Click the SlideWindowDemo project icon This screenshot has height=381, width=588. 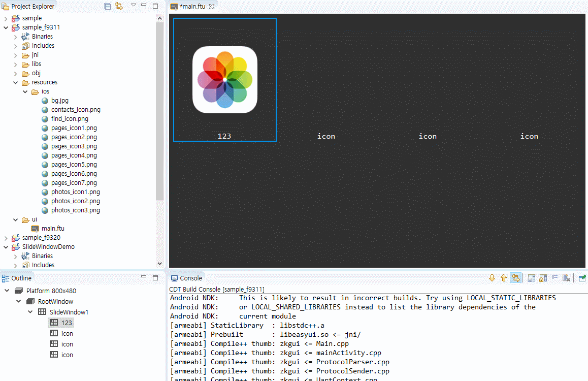[16, 247]
